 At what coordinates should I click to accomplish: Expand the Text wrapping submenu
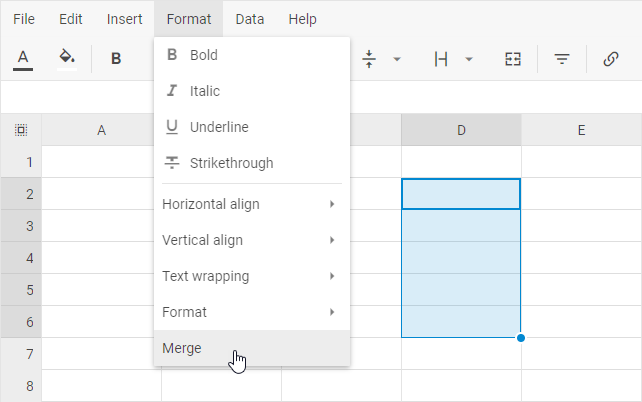(x=252, y=276)
